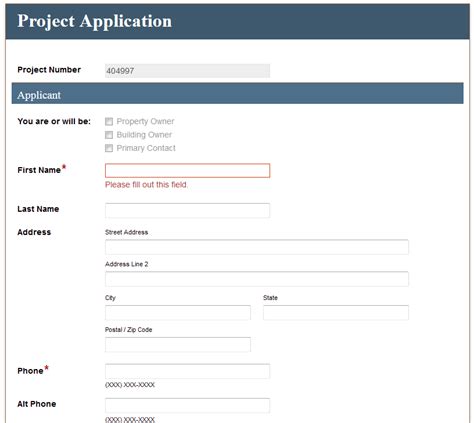This screenshot has width=474, height=423.
Task: Check the Property Owner checkbox
Action: (x=109, y=121)
